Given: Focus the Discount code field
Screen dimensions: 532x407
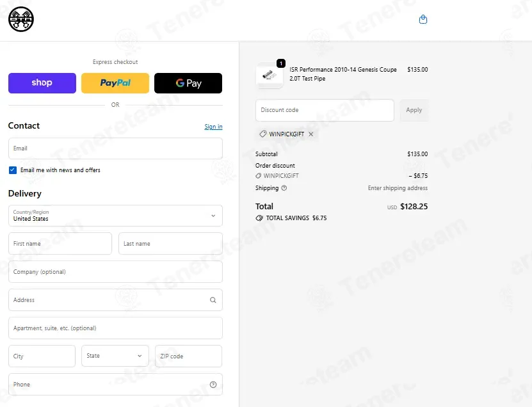Looking at the screenshot, I should click(x=325, y=110).
